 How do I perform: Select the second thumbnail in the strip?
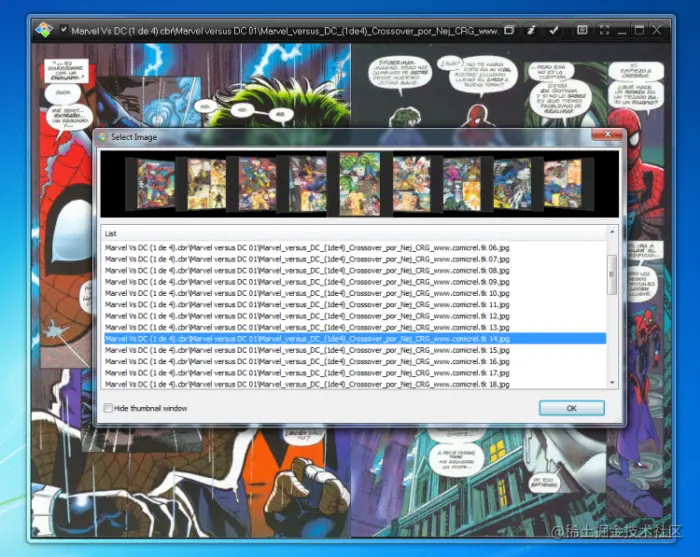tap(206, 183)
